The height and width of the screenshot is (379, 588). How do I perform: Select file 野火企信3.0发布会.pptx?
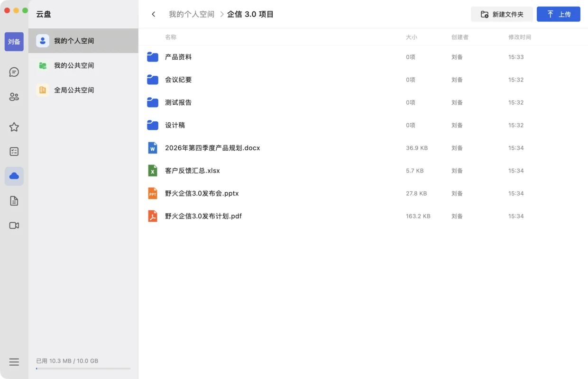click(202, 193)
